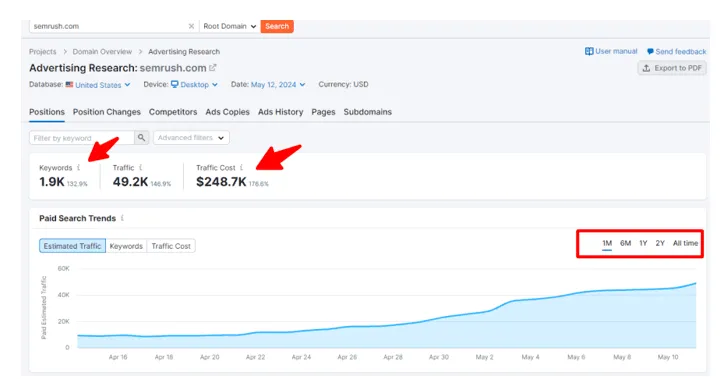Image resolution: width=720 pixels, height=379 pixels.
Task: Click the magnifier search icon for keyword filter
Action: click(141, 138)
